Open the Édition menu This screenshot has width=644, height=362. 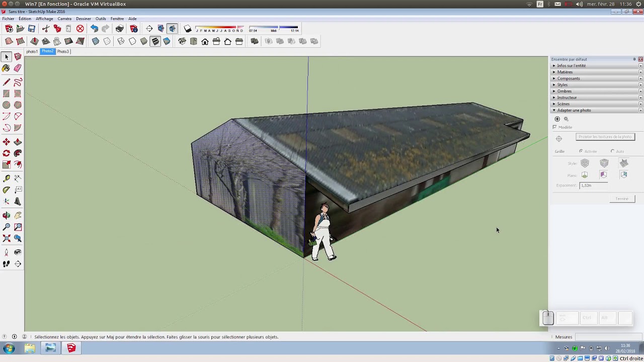25,19
